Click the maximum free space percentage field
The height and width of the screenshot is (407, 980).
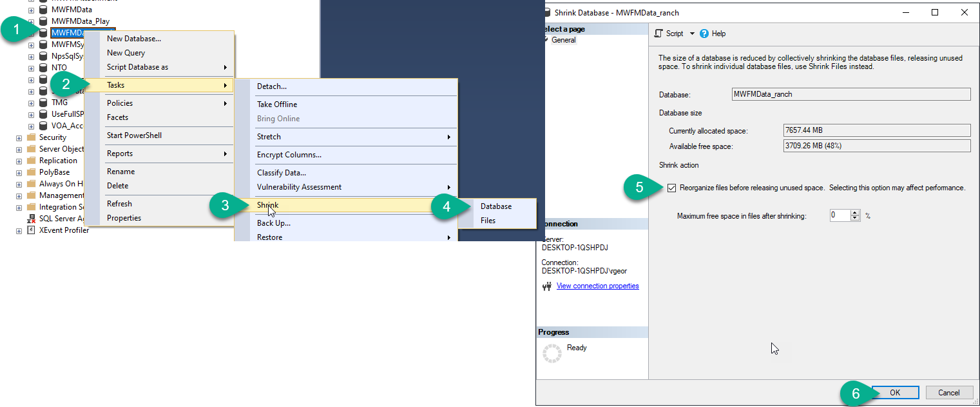(840, 216)
